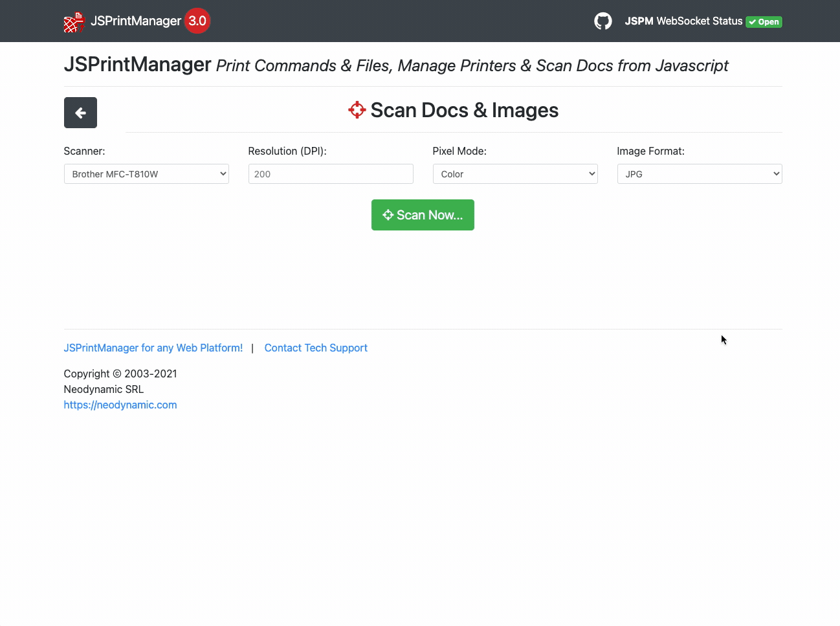Image resolution: width=840 pixels, height=626 pixels.
Task: Go back using the arrow button
Action: click(80, 113)
